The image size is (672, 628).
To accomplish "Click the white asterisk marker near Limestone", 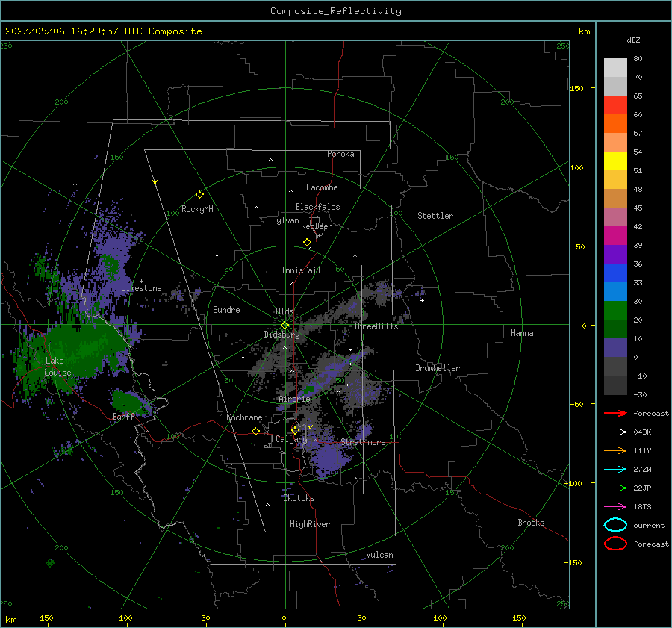I will [141, 282].
